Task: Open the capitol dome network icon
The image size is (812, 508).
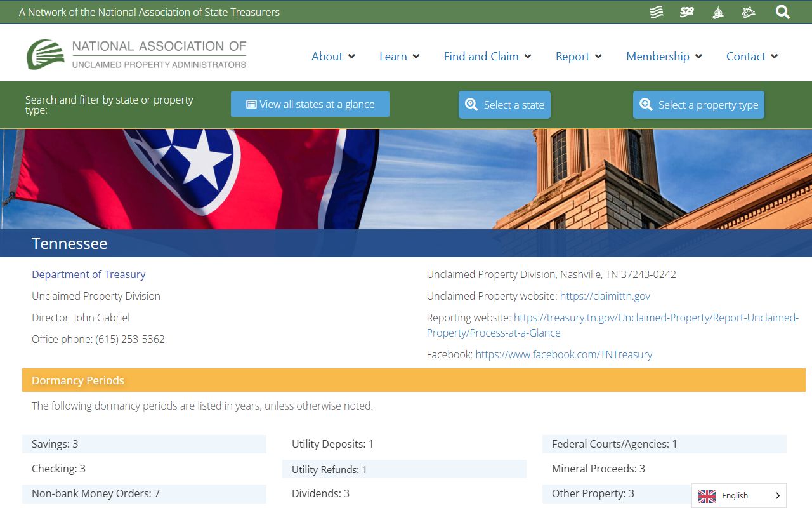Action: click(x=718, y=12)
